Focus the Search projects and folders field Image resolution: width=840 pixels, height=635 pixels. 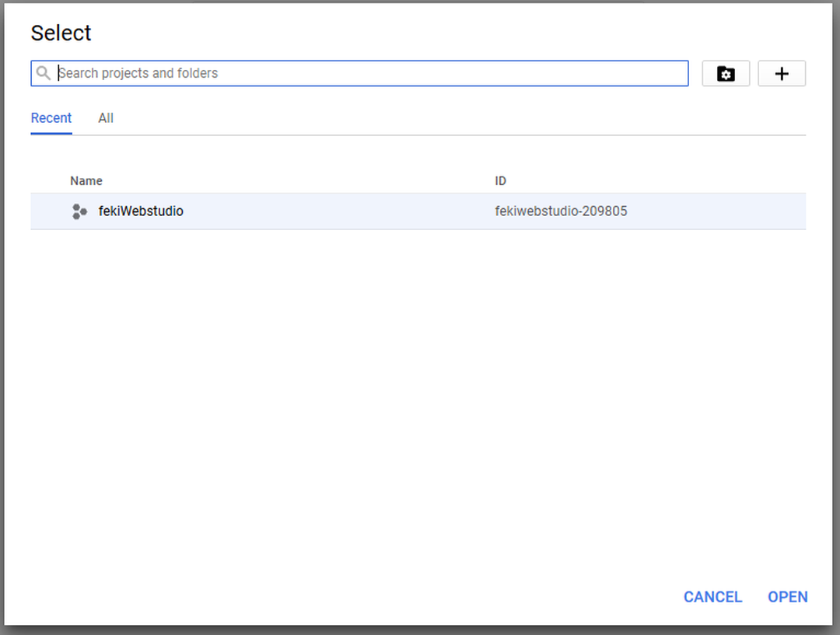point(359,73)
